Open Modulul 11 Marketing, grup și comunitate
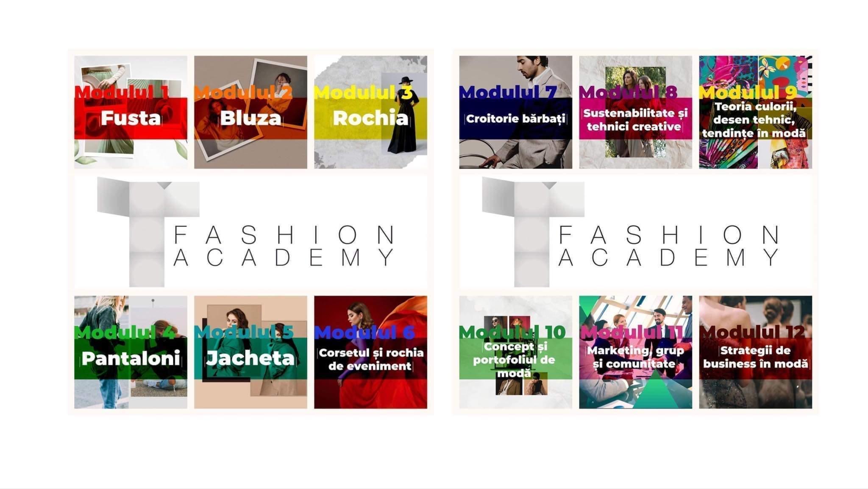Viewport: 868px width, 489px height. 635,352
